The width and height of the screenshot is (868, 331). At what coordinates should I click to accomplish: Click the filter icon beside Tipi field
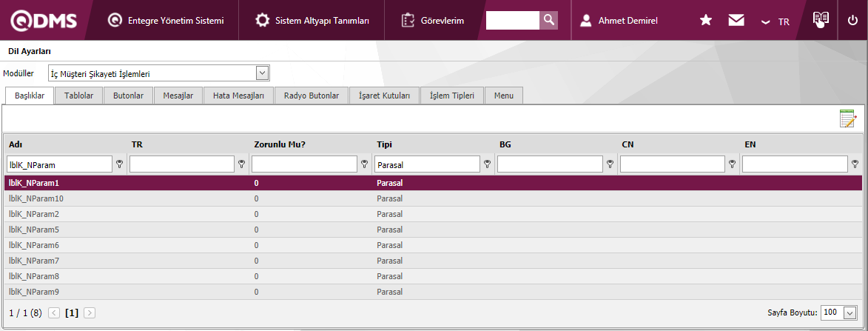coord(488,164)
